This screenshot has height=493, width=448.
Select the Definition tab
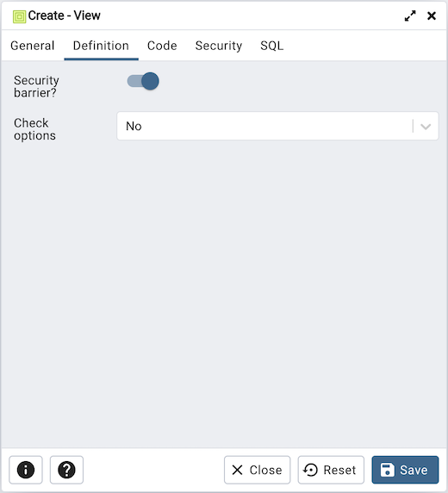[101, 46]
